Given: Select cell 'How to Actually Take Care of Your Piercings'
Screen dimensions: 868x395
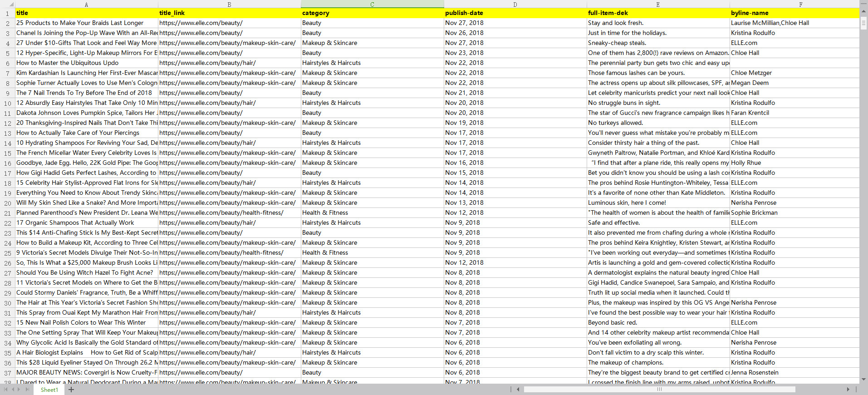Looking at the screenshot, I should point(87,133).
